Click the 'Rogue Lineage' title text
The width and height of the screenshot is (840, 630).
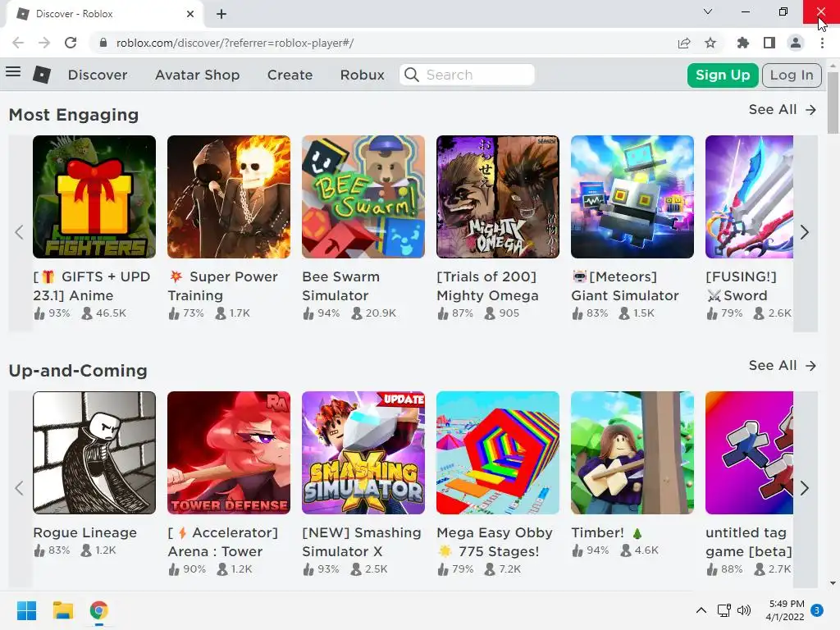tap(84, 532)
